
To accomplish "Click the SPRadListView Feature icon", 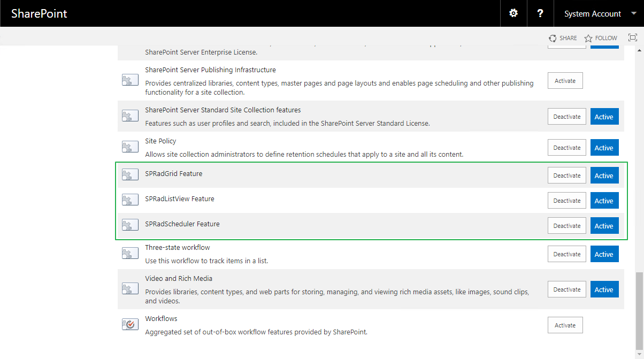I will click(x=130, y=200).
